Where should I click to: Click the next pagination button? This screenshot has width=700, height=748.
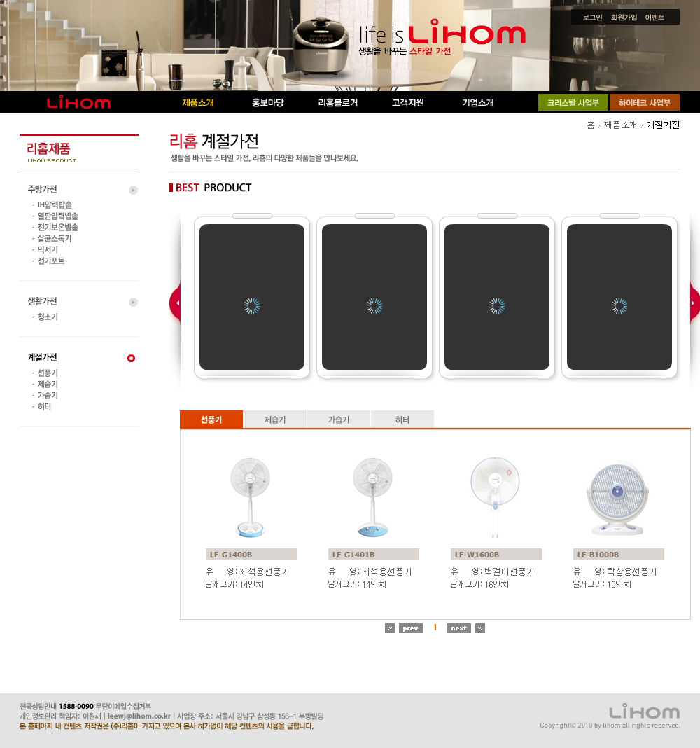point(458,628)
